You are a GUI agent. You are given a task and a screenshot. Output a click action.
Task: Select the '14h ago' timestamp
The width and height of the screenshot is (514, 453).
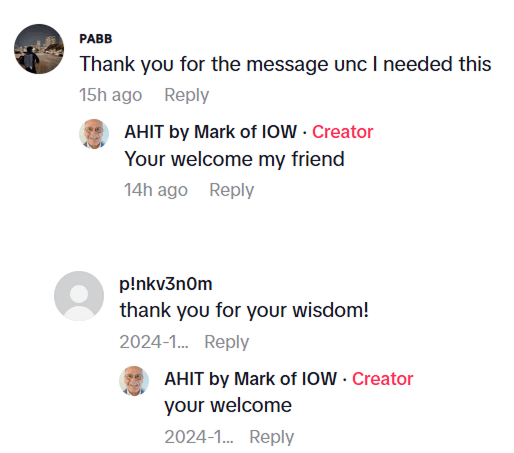(156, 190)
